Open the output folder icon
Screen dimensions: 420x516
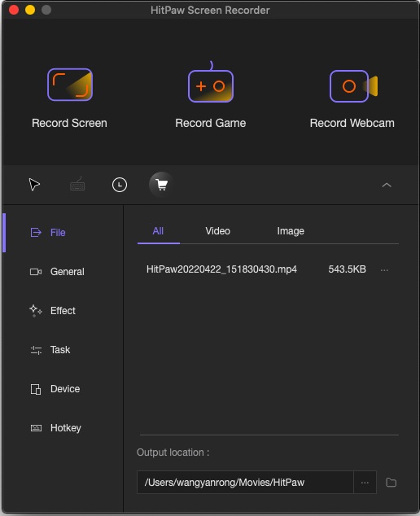tap(391, 483)
